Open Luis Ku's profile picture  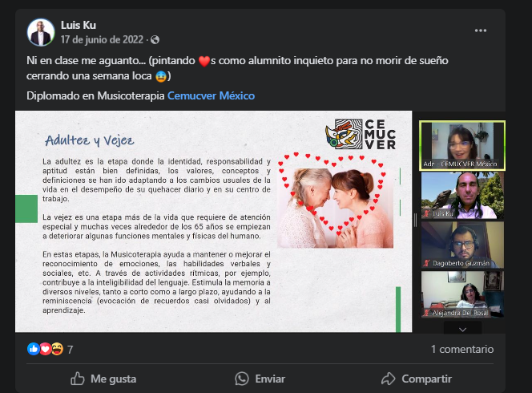point(41,32)
